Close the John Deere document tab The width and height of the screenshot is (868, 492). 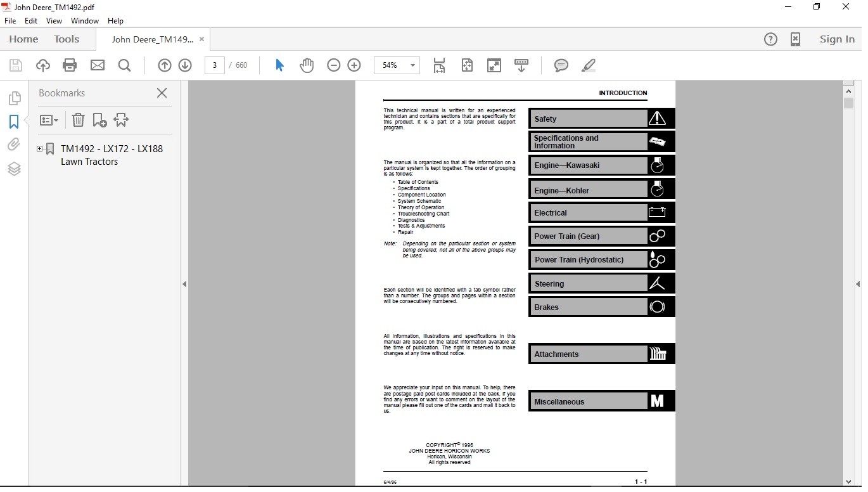[201, 39]
